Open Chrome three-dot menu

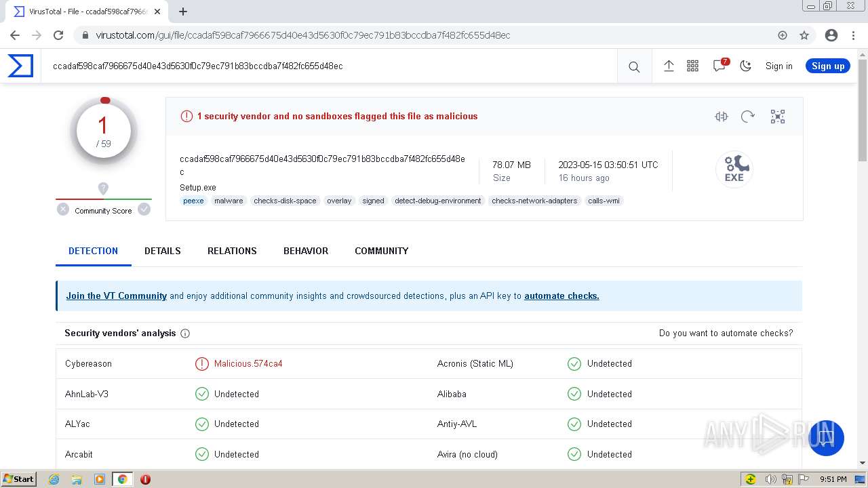pyautogui.click(x=853, y=35)
